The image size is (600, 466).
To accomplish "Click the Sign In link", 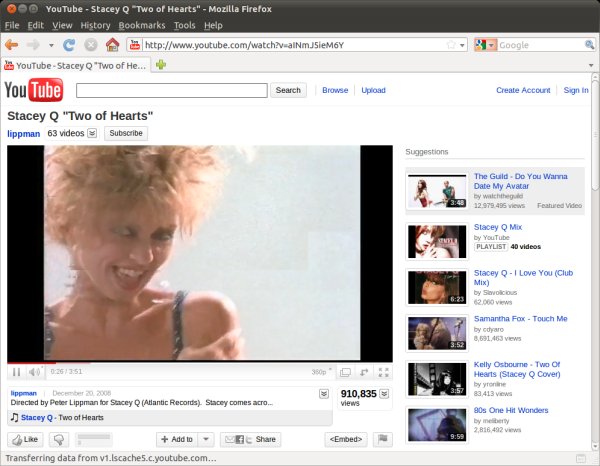I will pyautogui.click(x=576, y=90).
